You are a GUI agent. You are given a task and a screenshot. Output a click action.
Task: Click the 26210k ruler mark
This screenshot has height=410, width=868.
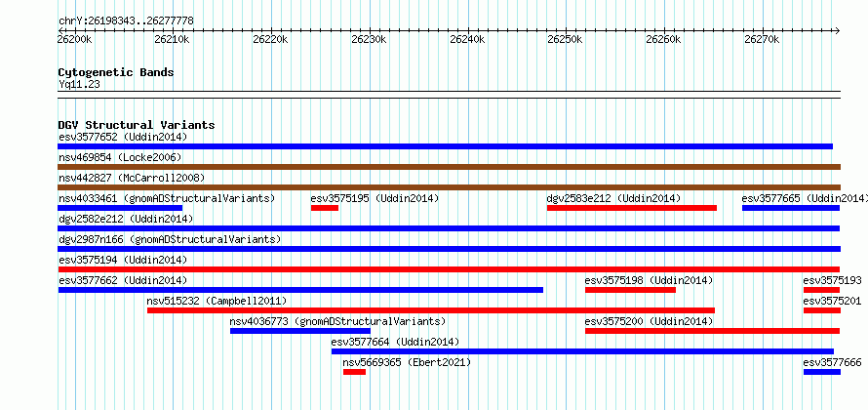pyautogui.click(x=172, y=39)
